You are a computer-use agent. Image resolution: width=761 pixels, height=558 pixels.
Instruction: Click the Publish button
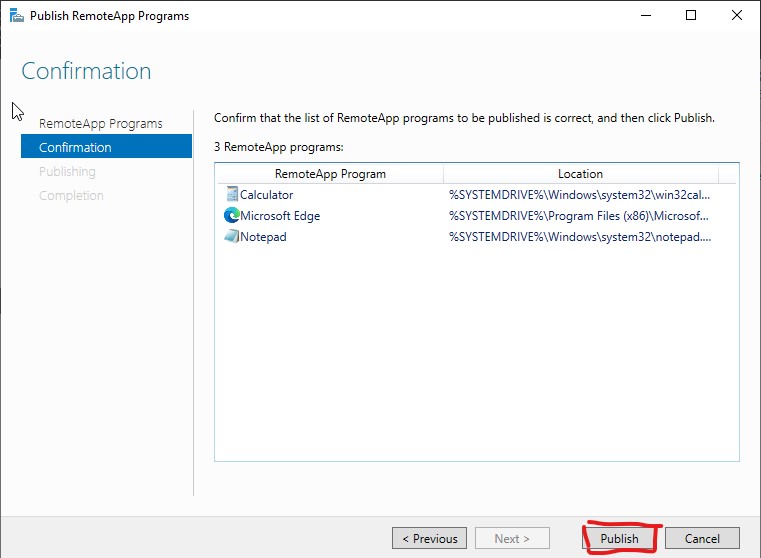(x=619, y=539)
